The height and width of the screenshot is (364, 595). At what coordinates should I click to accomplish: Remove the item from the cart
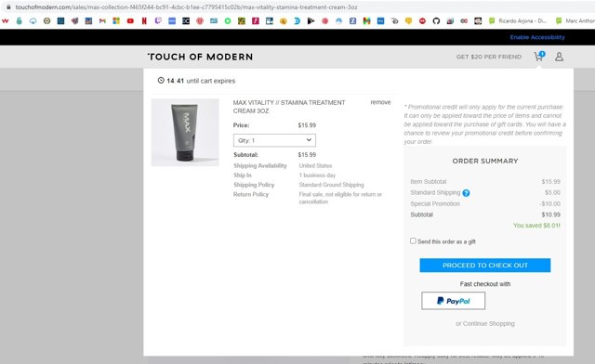coord(380,102)
